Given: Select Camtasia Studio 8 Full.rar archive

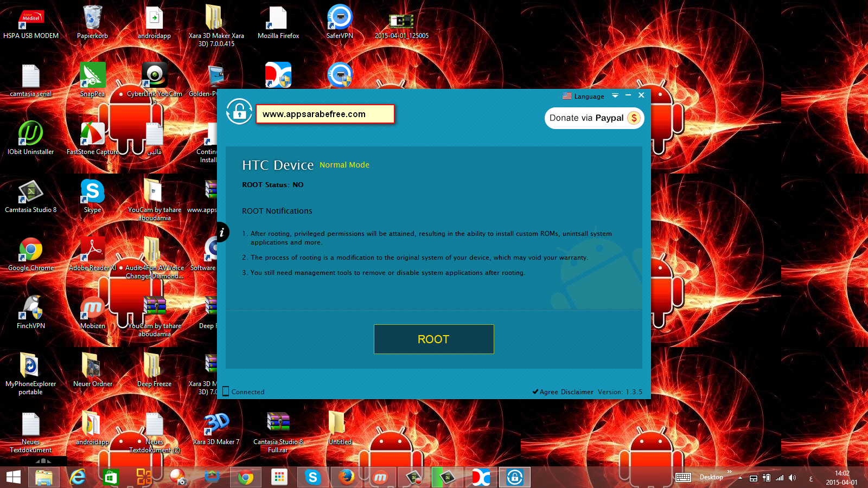Looking at the screenshot, I should [x=278, y=432].
